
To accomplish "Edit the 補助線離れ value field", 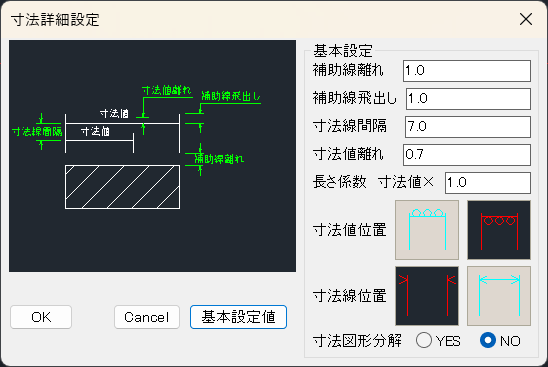I will (x=467, y=71).
